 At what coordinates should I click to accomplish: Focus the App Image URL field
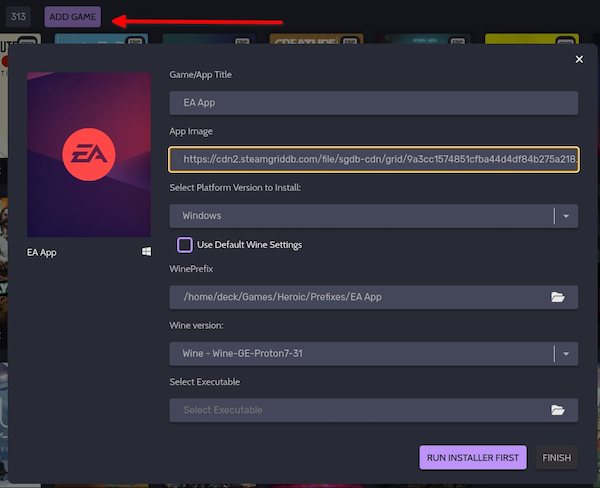(373, 159)
